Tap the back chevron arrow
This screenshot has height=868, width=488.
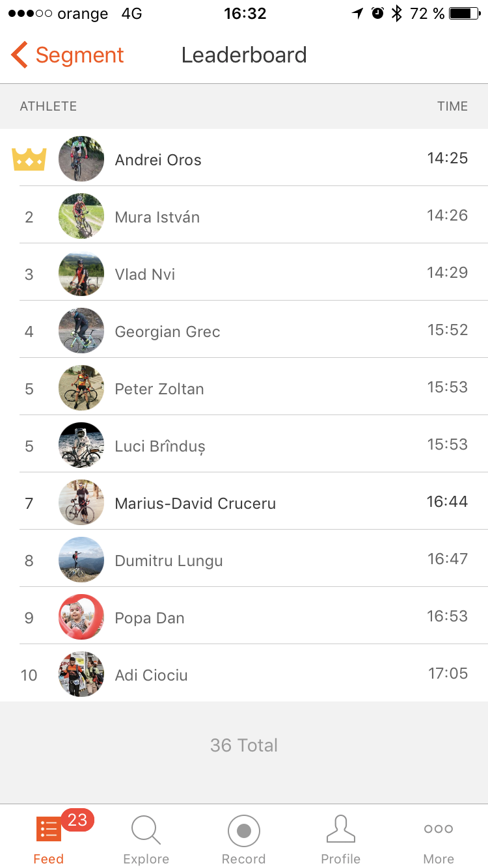click(x=20, y=55)
